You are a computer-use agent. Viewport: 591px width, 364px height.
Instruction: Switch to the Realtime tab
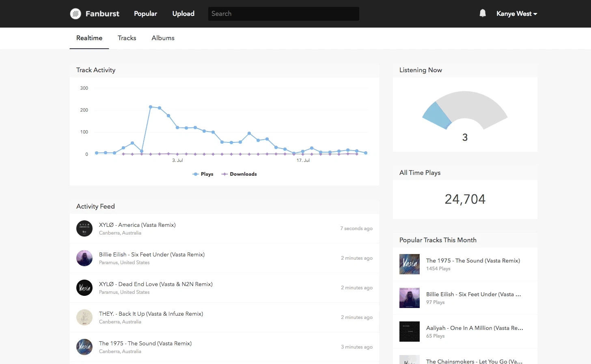89,38
